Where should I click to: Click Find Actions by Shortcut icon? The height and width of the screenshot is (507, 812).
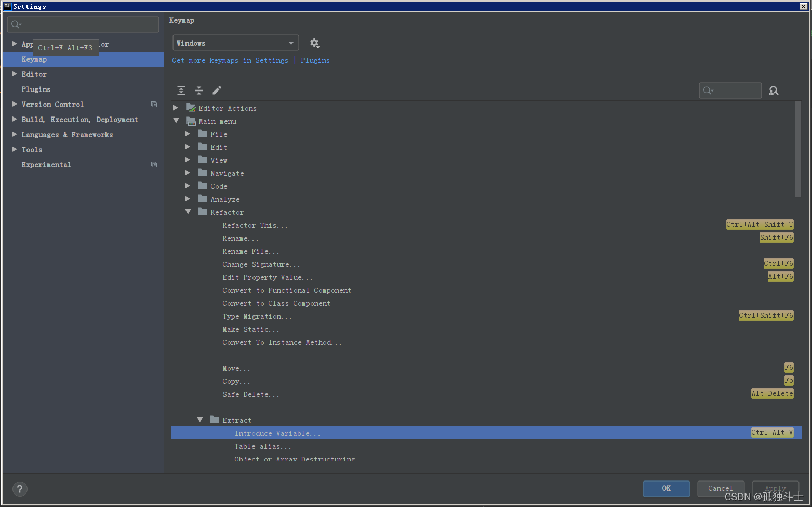(x=774, y=90)
